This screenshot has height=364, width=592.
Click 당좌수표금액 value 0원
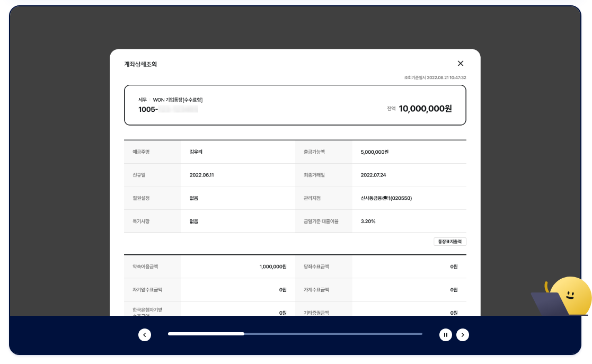(454, 267)
